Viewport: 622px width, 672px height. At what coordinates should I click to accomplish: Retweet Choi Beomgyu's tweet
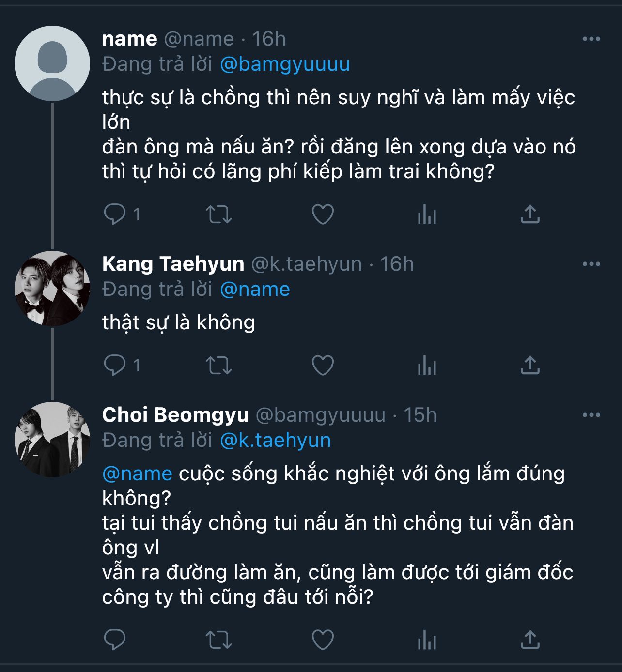tap(219, 640)
